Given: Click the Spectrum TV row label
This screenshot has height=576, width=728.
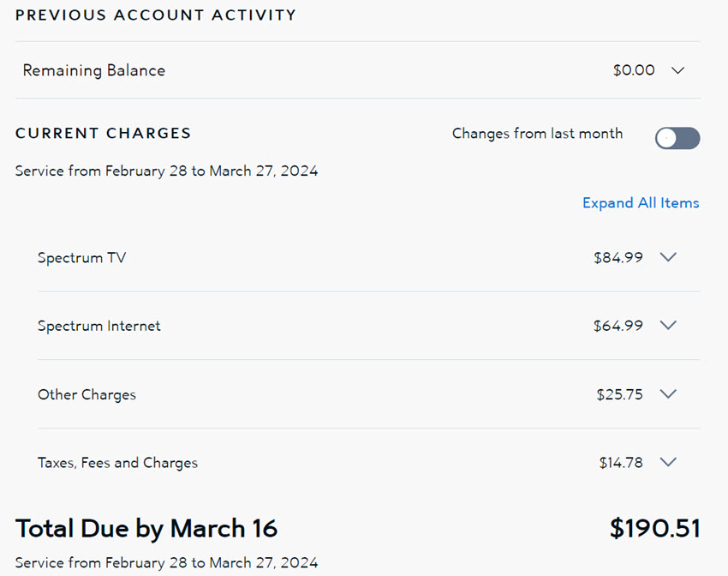Looking at the screenshot, I should pyautogui.click(x=81, y=258).
